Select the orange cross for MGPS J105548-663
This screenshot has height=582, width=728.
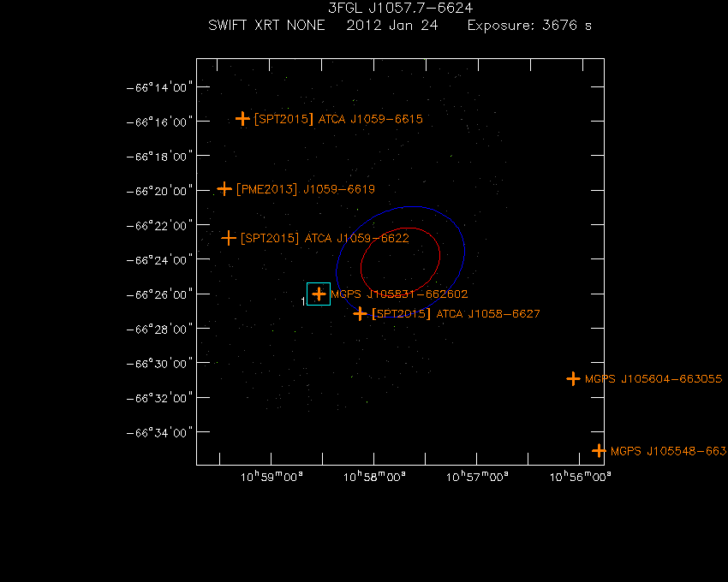click(599, 451)
